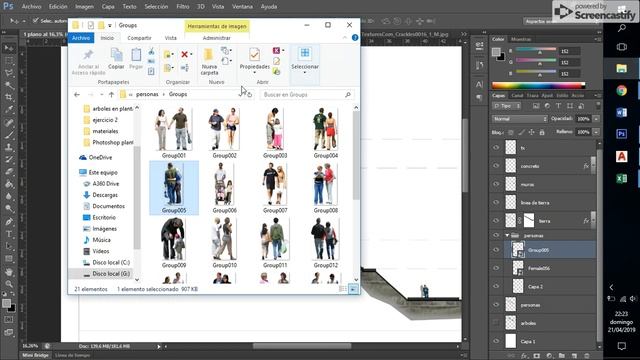Click Windows search magnifier on taskbar

click(622, 28)
